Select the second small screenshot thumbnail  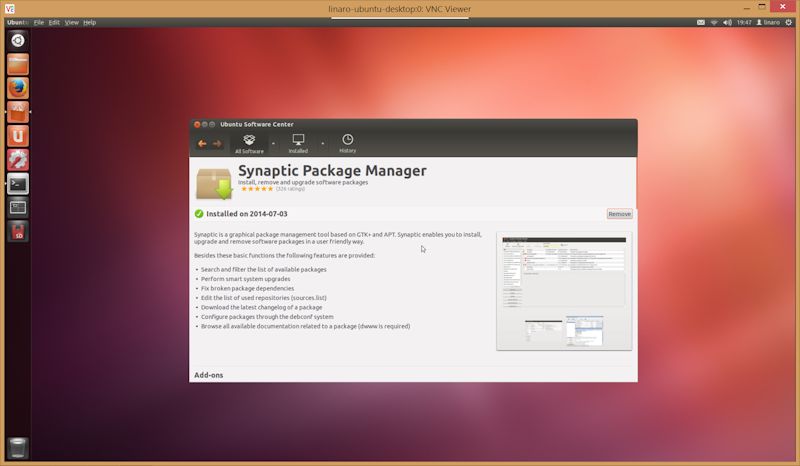(585, 331)
